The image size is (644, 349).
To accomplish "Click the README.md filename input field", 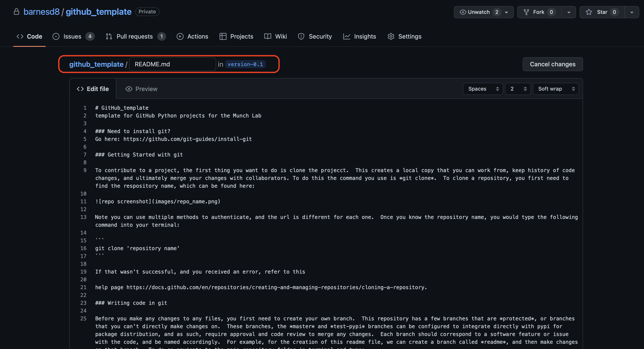I will (x=172, y=64).
